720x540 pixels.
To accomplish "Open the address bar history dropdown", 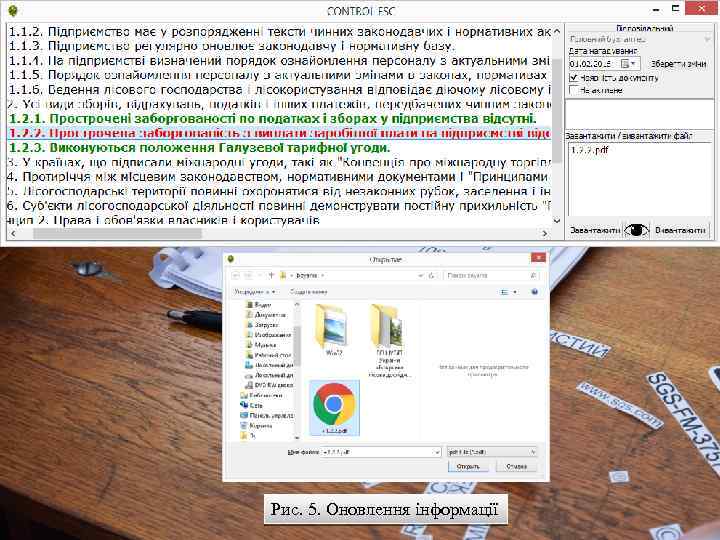I will click(x=420, y=276).
